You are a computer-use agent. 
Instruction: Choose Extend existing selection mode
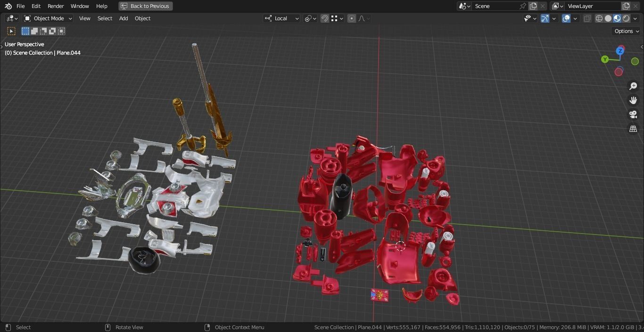click(x=34, y=31)
